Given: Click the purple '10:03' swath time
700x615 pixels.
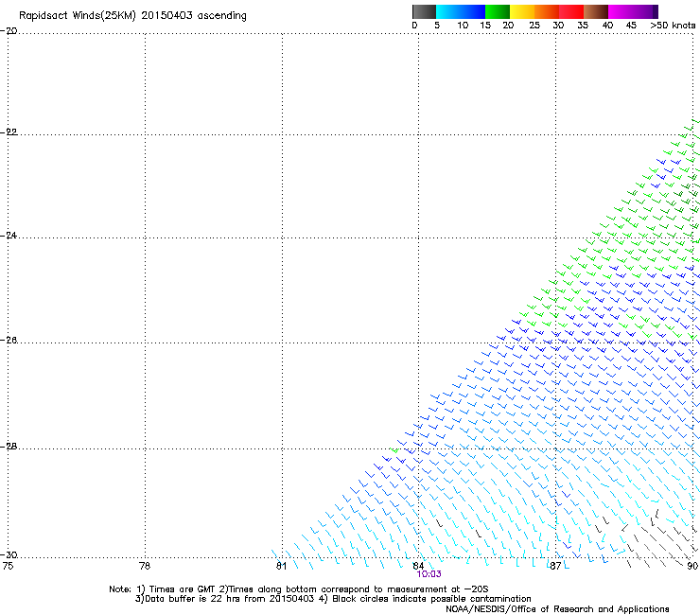Looking at the screenshot, I should click(x=429, y=574).
